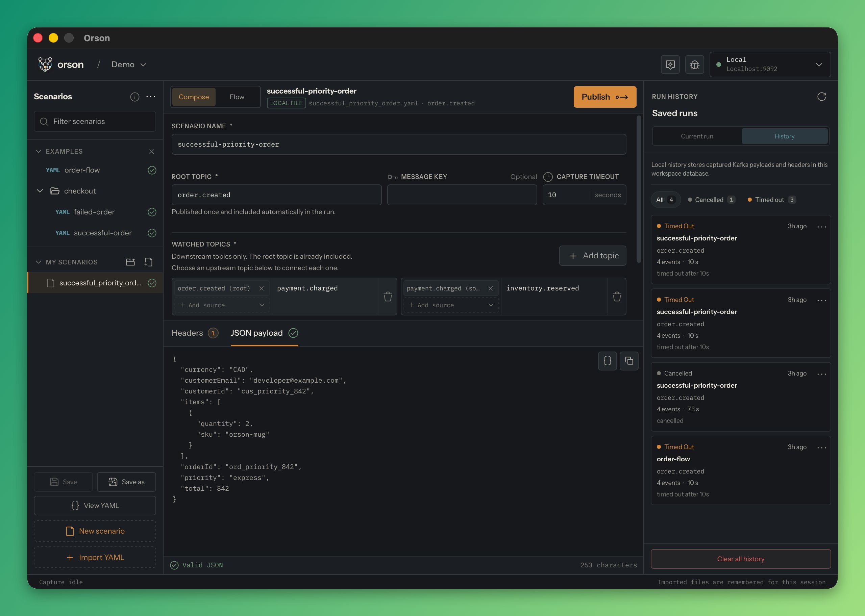Viewport: 865px width, 616px height.
Task: Click the inspector icon beside the bug icon
Action: point(670,65)
